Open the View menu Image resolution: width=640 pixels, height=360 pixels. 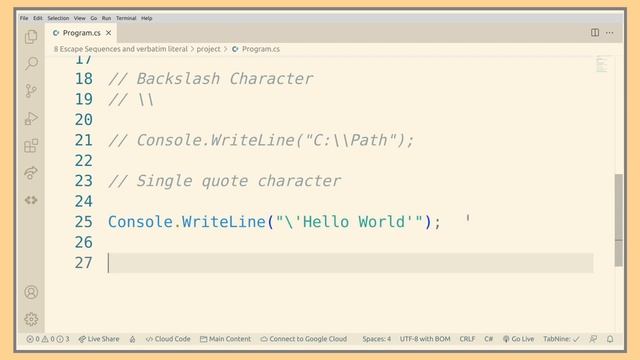point(80,18)
